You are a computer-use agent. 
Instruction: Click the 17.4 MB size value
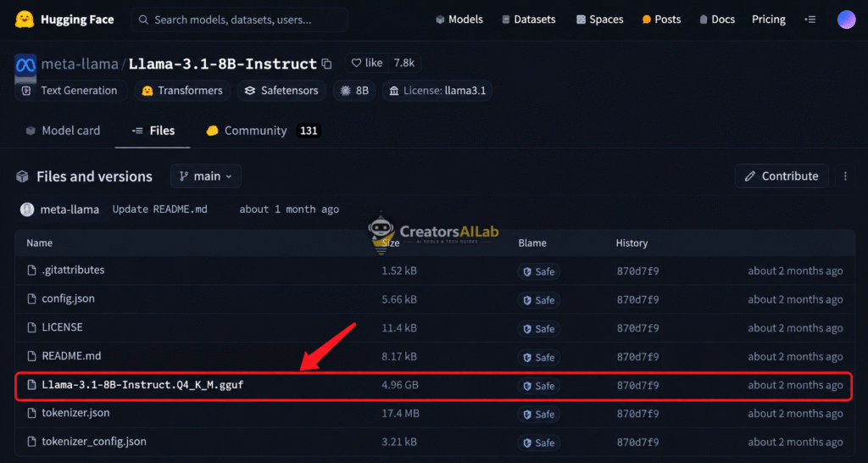click(x=400, y=413)
